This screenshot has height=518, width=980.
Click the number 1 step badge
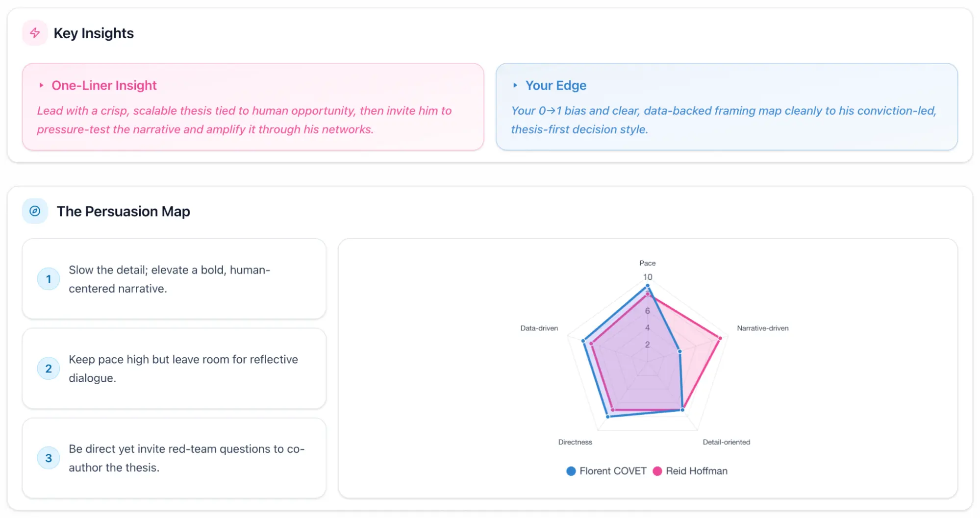[49, 279]
